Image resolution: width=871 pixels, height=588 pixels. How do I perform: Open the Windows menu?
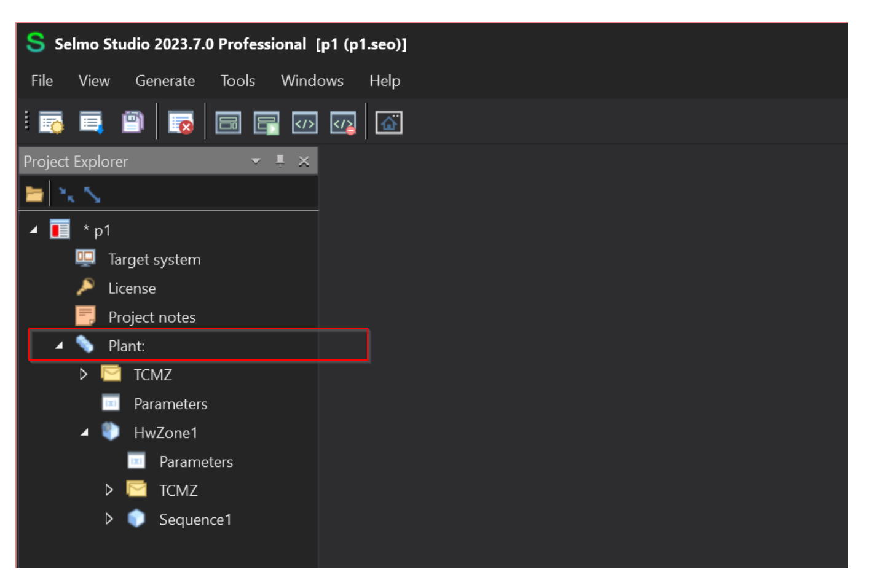point(312,81)
